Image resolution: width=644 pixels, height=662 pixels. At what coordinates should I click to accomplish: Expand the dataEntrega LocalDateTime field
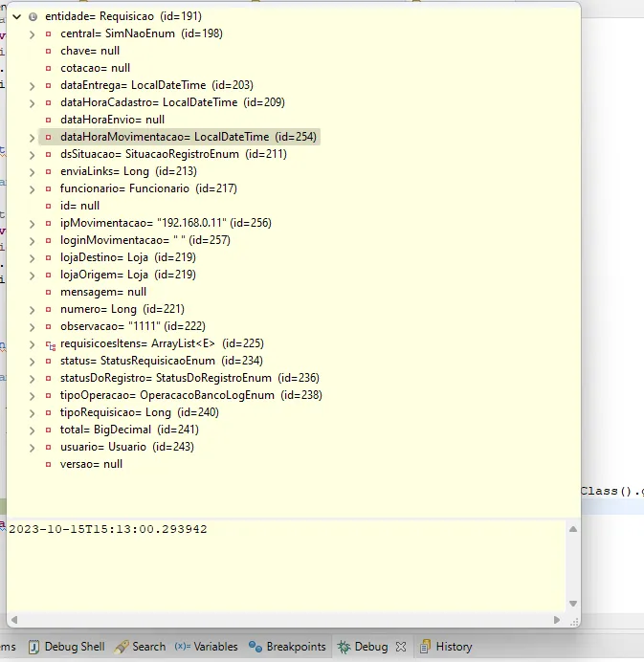coord(33,86)
